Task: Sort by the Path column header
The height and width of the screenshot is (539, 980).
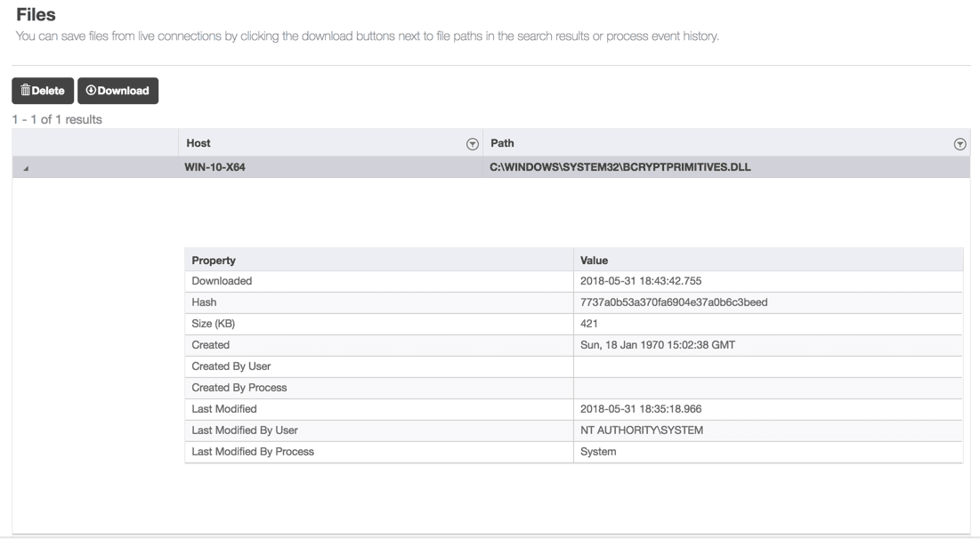Action: tap(502, 142)
